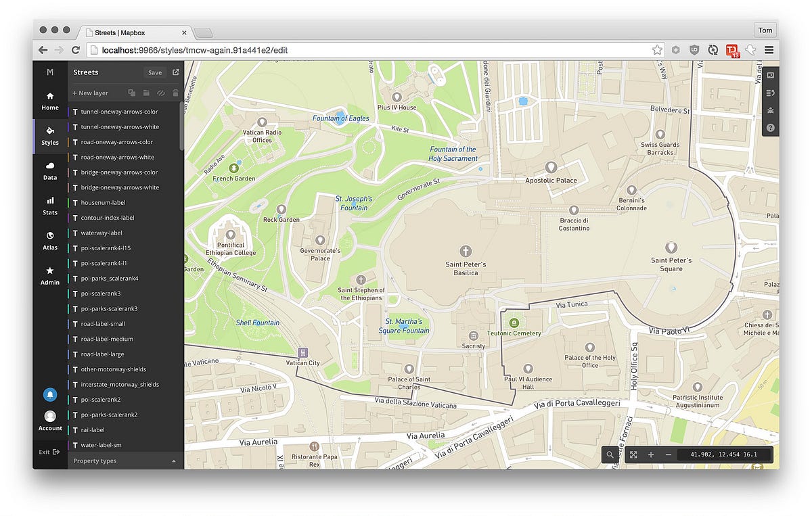This screenshot has width=812, height=516.
Task: Enter fullscreen map view
Action: tap(633, 454)
